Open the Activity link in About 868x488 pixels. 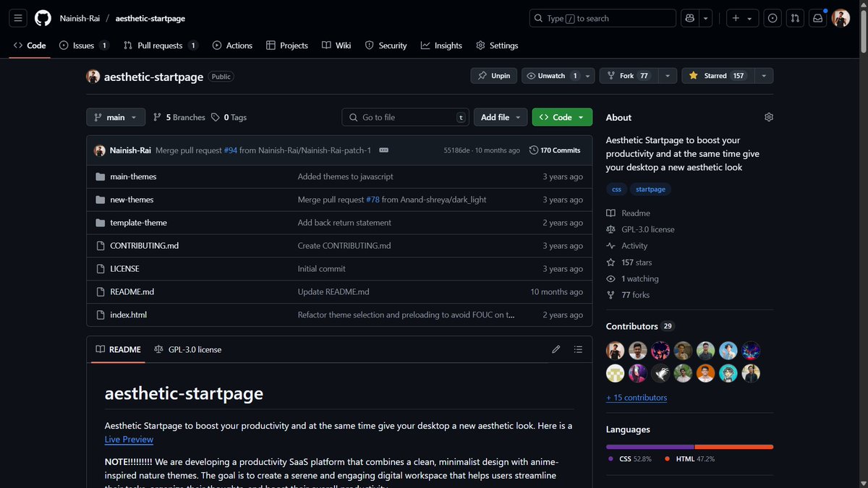(627, 246)
